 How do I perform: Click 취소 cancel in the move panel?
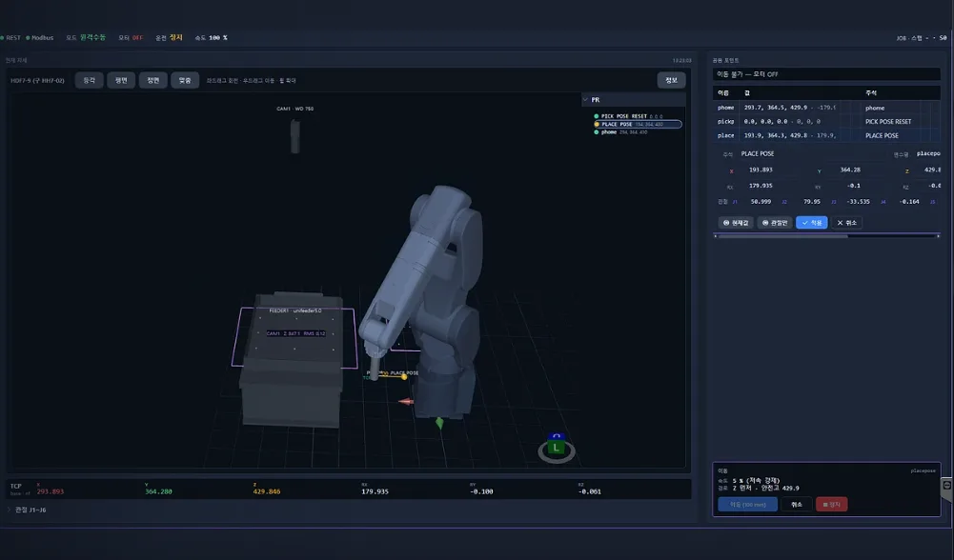click(797, 504)
